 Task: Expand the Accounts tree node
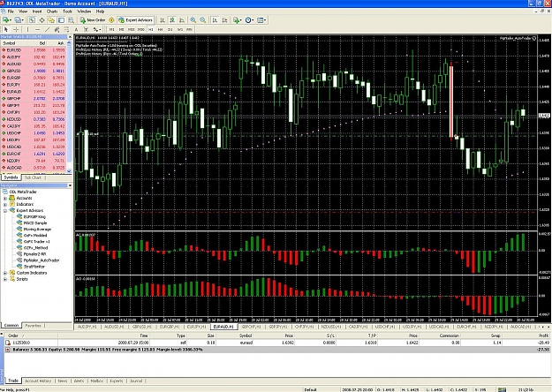click(5, 198)
